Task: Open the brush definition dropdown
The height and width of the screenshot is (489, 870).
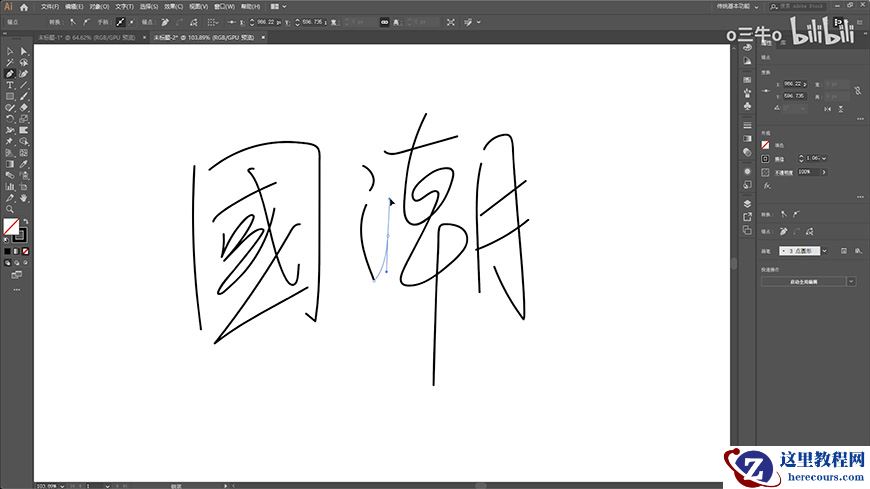Action: pos(825,251)
